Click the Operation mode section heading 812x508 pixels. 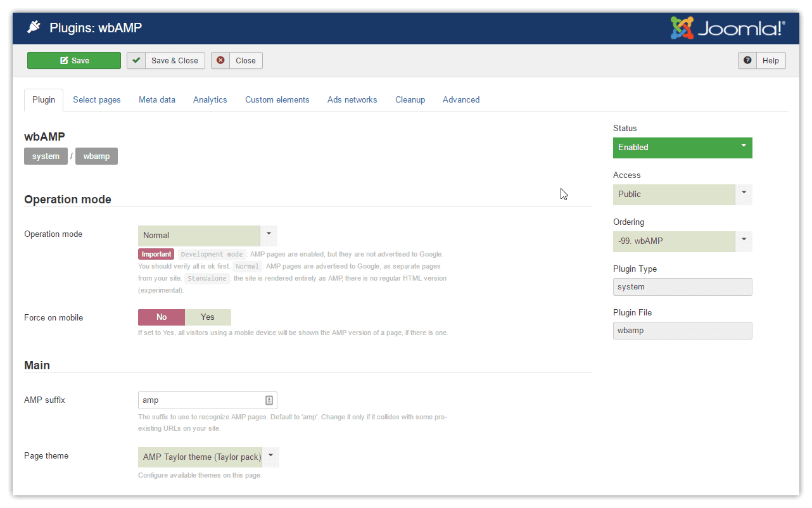[x=68, y=200]
